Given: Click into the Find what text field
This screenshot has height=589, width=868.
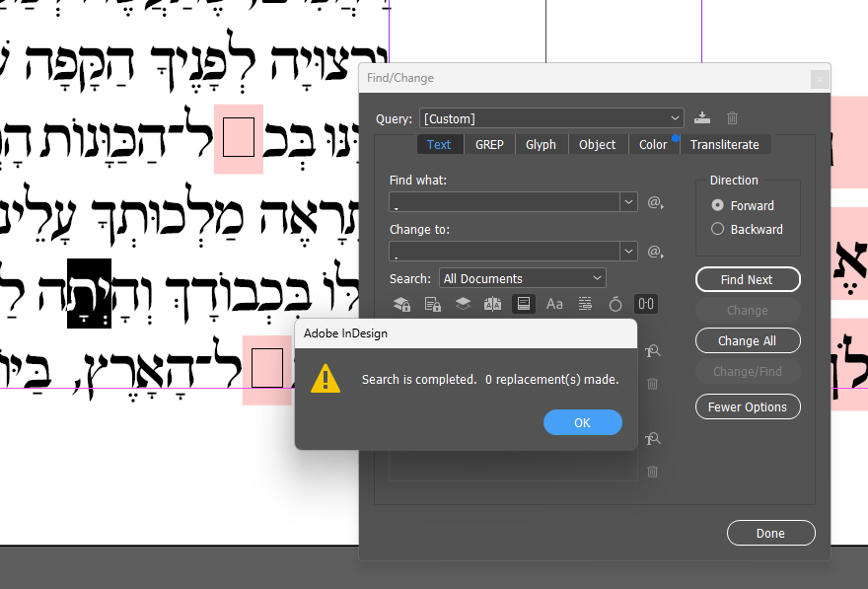Looking at the screenshot, I should [x=505, y=202].
